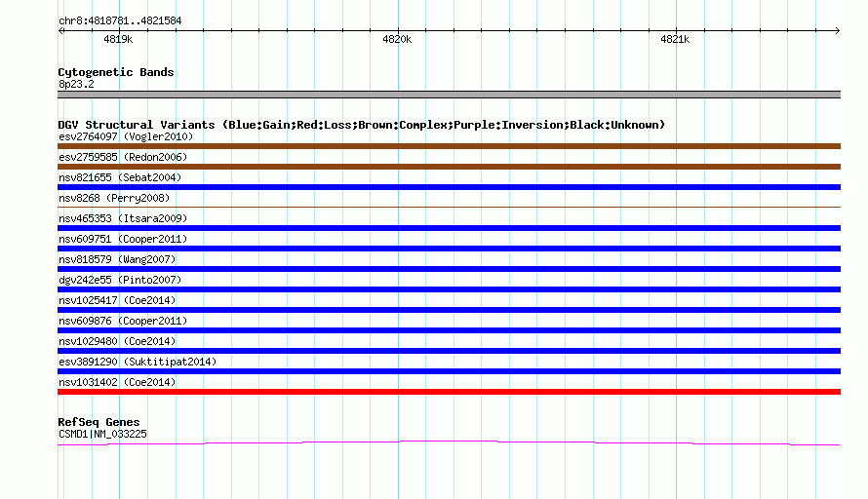
Task: Click the esv2764097 (Vogler2010) variant label
Action: click(126, 136)
